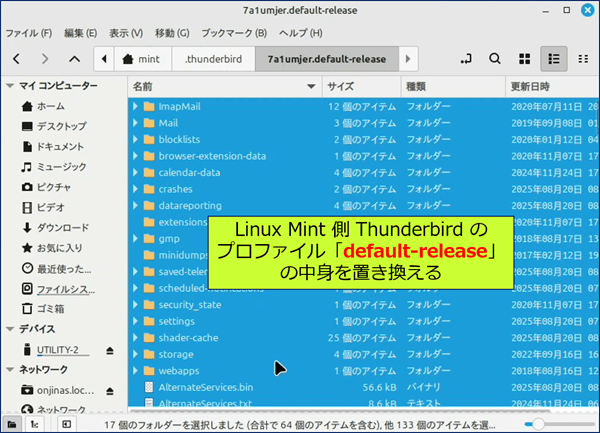Viewport: 600px width, 433px height.
Task: Open the ドキュメント sidebar location
Action: point(52,147)
